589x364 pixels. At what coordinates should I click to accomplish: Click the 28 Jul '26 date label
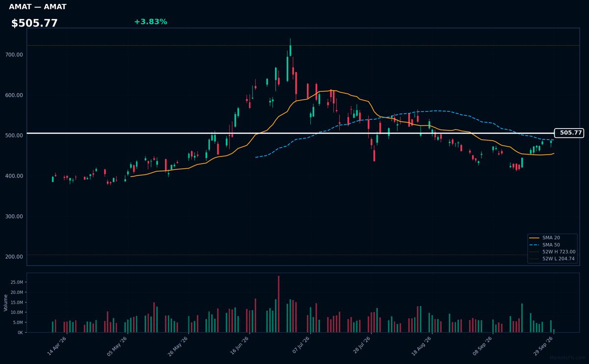coord(361,346)
